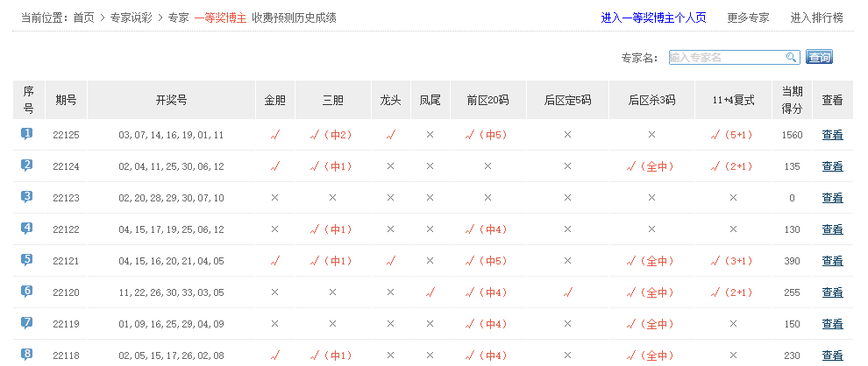Click the blue number 1 rank badge
This screenshot has height=366, width=868.
tap(27, 134)
